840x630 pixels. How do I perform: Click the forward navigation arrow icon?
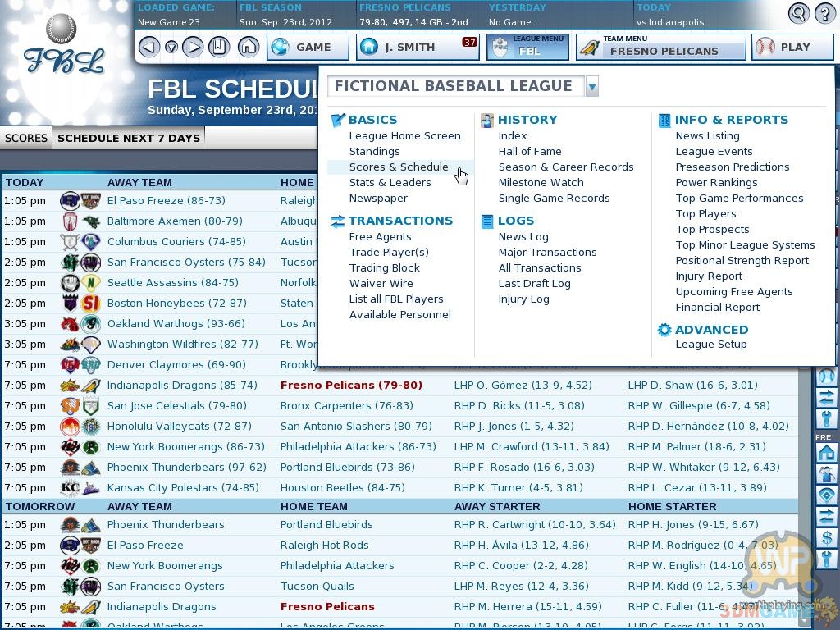(194, 48)
